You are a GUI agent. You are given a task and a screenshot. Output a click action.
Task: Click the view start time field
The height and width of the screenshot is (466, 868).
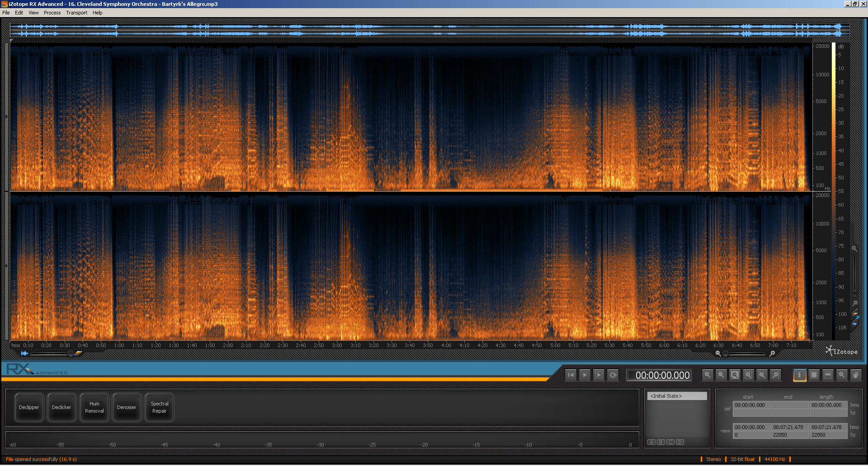[x=752, y=427]
